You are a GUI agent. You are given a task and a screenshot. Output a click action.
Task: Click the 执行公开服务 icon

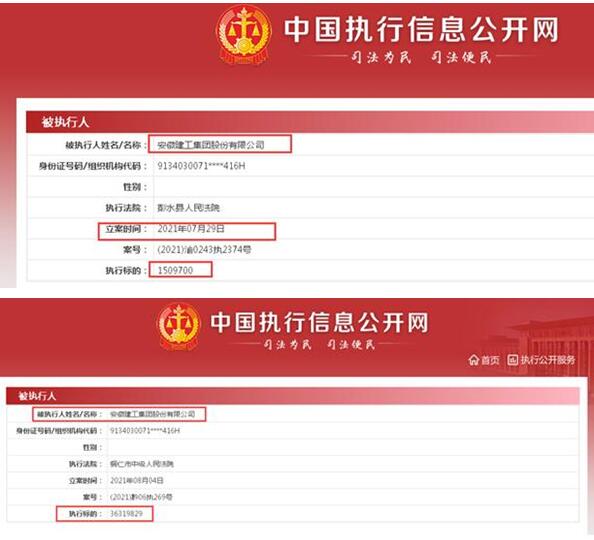[513, 360]
